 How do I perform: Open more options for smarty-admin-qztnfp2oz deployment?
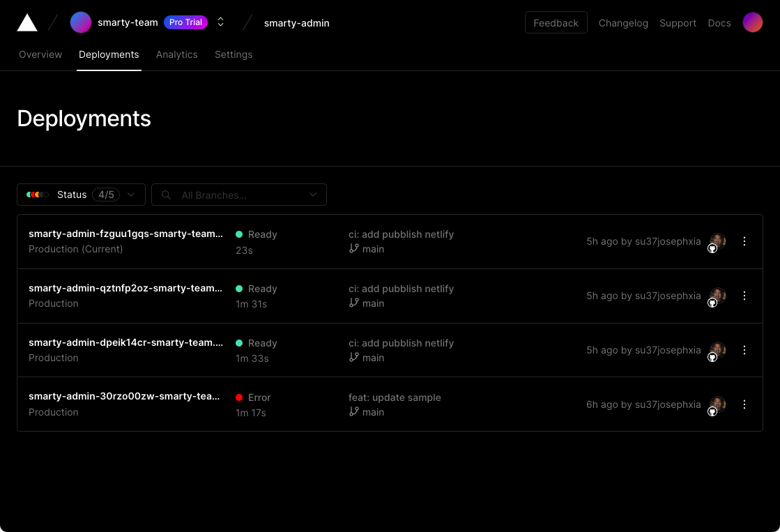click(x=744, y=296)
